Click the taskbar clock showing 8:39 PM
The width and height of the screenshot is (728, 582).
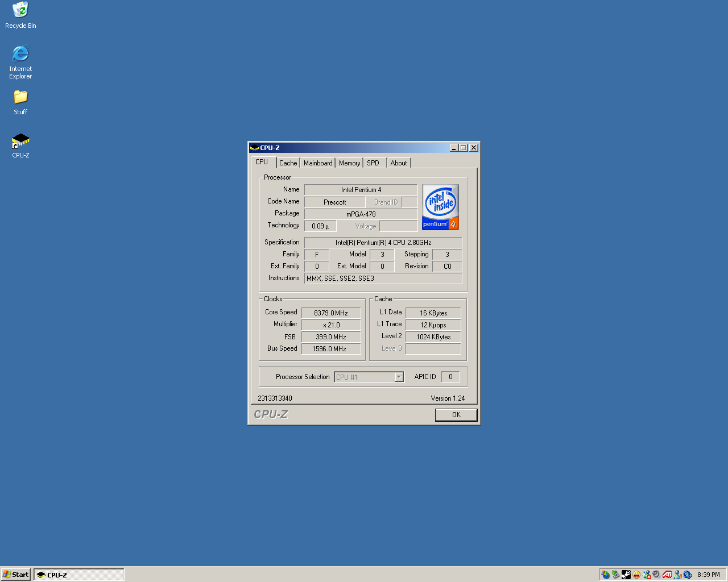pyautogui.click(x=709, y=575)
